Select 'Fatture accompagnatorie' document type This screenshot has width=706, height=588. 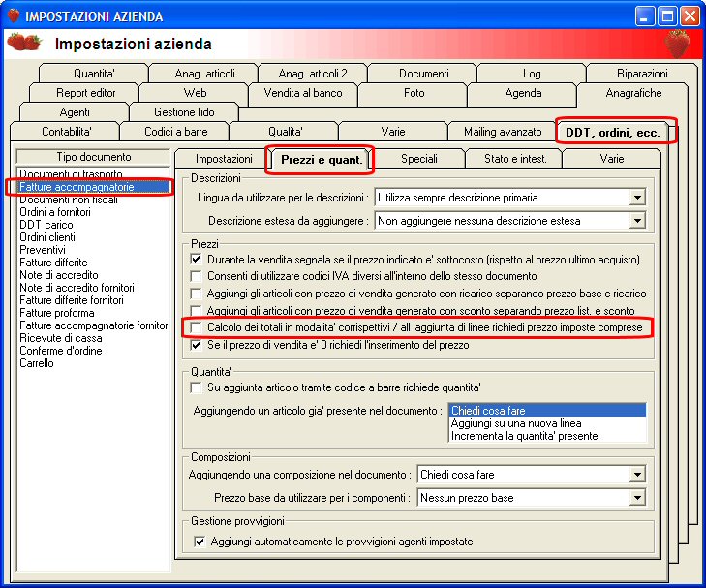pyautogui.click(x=94, y=186)
